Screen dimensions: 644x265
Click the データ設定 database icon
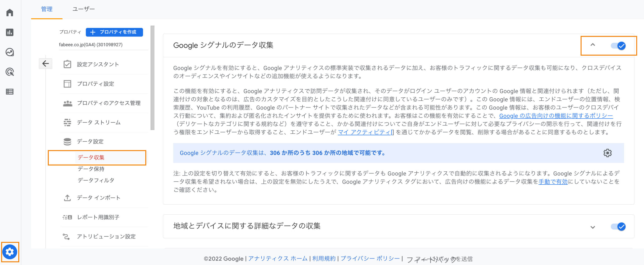click(x=67, y=142)
